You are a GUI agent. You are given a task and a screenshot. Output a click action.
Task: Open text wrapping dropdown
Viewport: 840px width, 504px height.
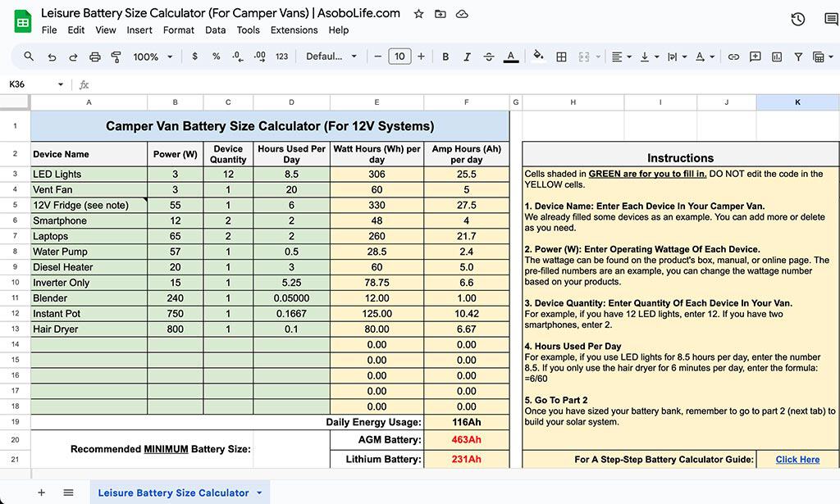(677, 57)
